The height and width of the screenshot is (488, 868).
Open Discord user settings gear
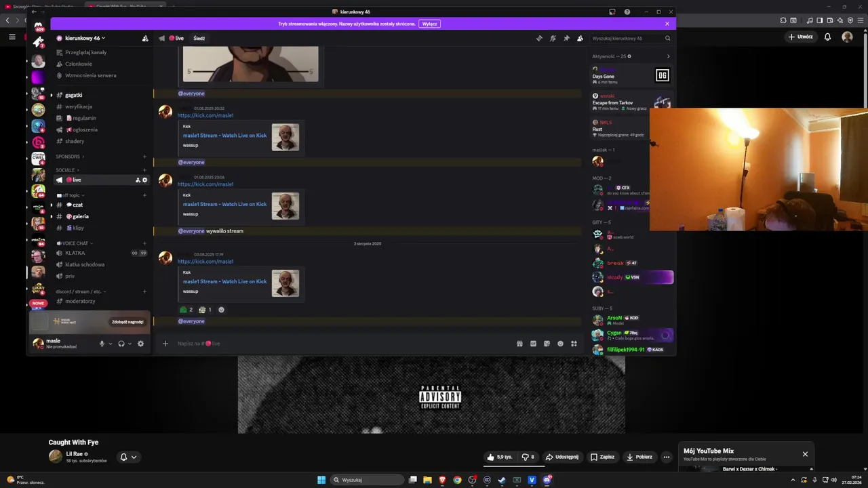pos(140,344)
